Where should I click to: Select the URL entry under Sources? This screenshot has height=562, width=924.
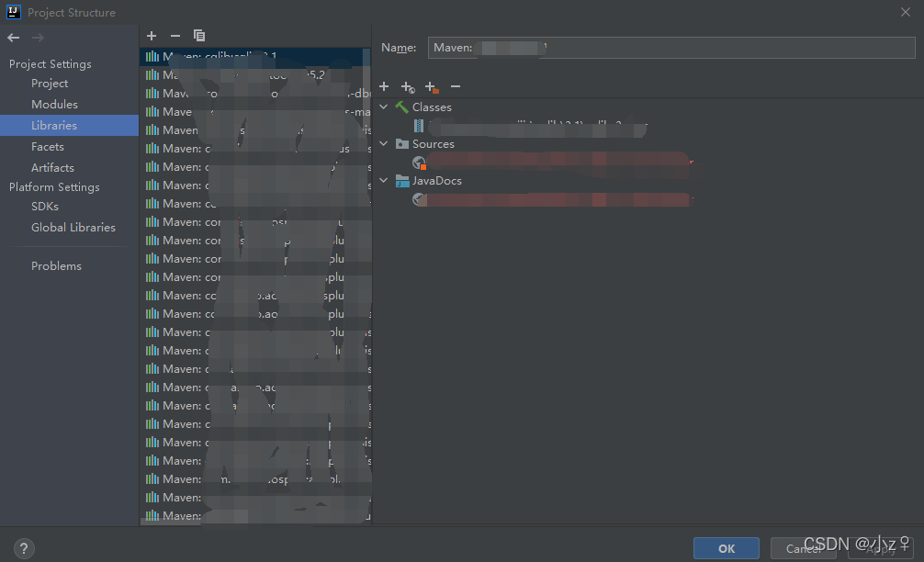pos(553,163)
